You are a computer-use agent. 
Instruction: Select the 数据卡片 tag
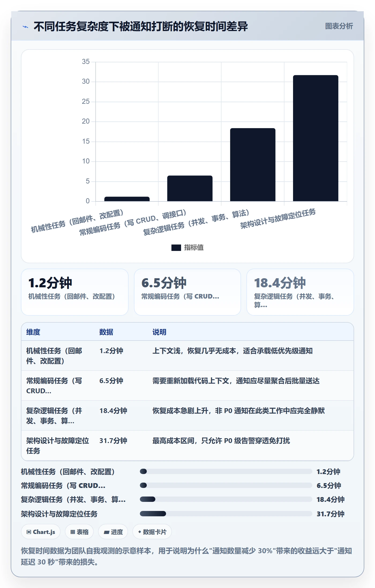152,532
